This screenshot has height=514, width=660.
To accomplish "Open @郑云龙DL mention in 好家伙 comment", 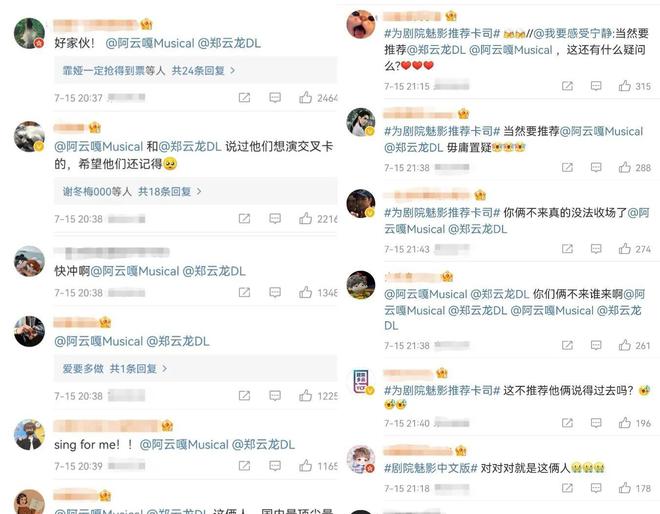I will [x=229, y=43].
